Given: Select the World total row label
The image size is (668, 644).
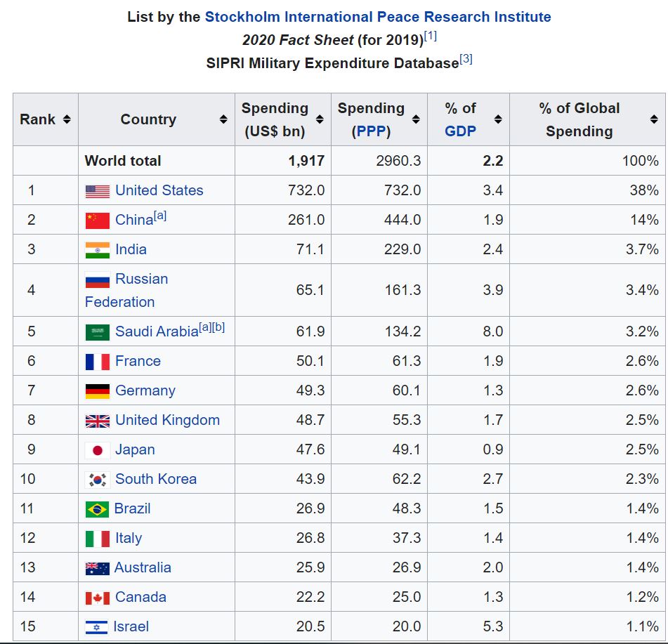Looking at the screenshot, I should [123, 161].
